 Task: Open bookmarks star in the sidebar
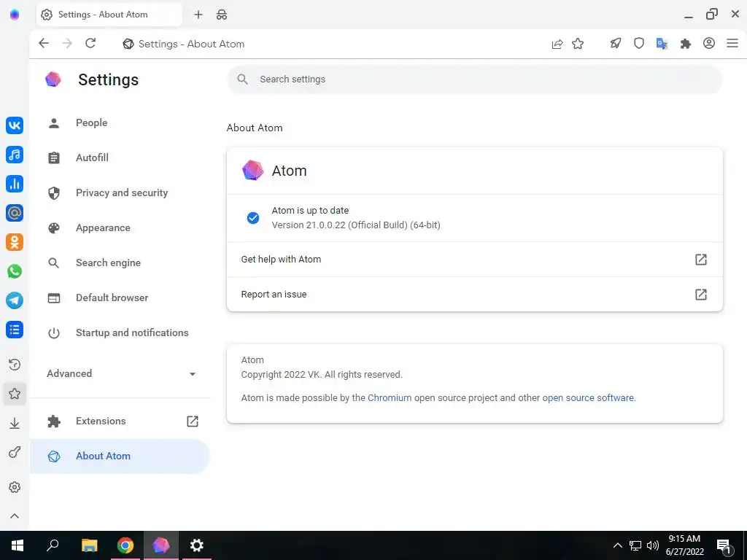(15, 394)
